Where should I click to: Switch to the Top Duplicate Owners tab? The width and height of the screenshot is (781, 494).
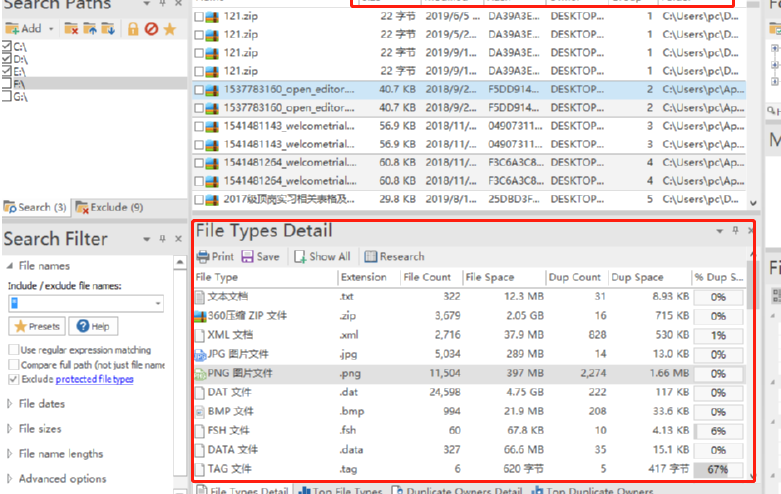pyautogui.click(x=593, y=490)
